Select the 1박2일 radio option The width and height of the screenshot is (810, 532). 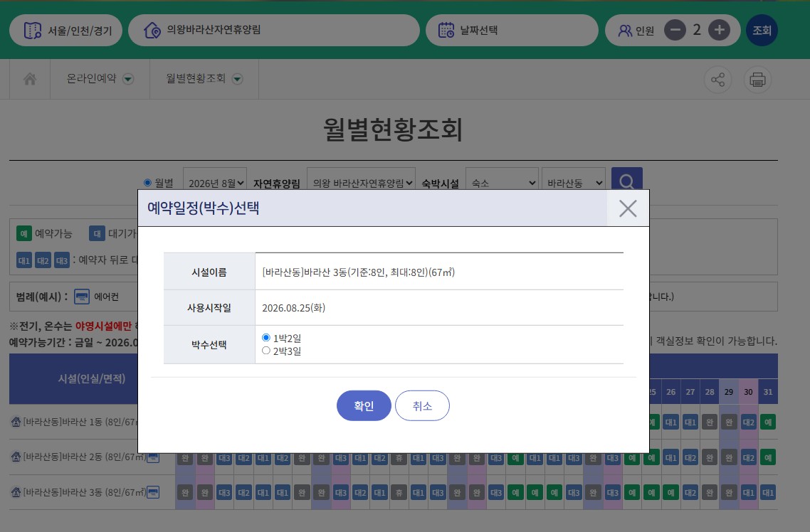(266, 337)
